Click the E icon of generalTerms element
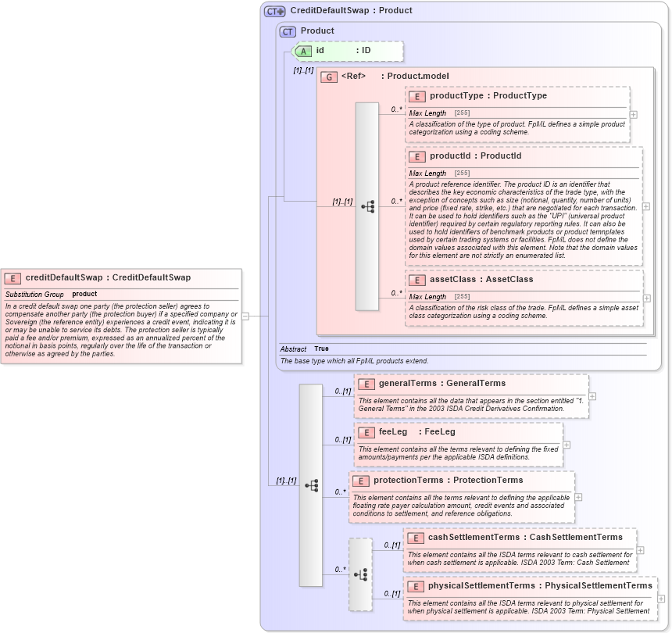Viewport: 672px width, 633px height. pos(366,384)
